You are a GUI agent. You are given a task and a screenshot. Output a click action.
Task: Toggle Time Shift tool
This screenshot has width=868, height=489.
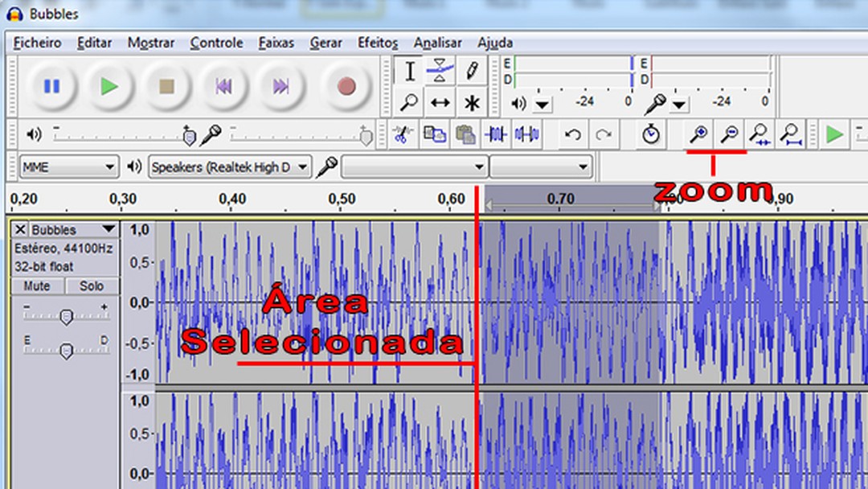point(440,103)
